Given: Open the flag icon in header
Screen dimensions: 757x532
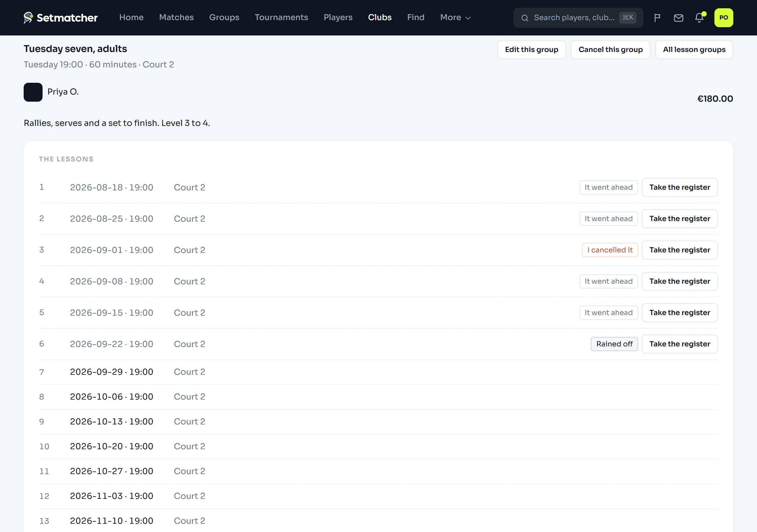Looking at the screenshot, I should (x=657, y=18).
